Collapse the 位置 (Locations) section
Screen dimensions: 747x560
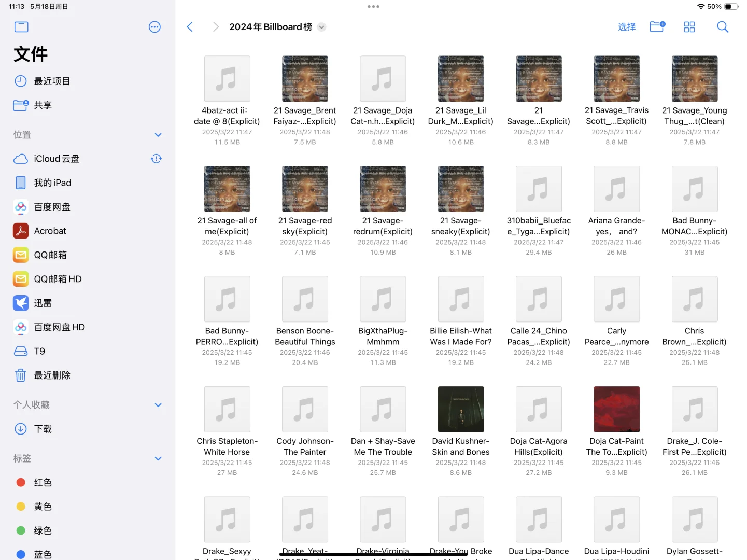tap(158, 134)
